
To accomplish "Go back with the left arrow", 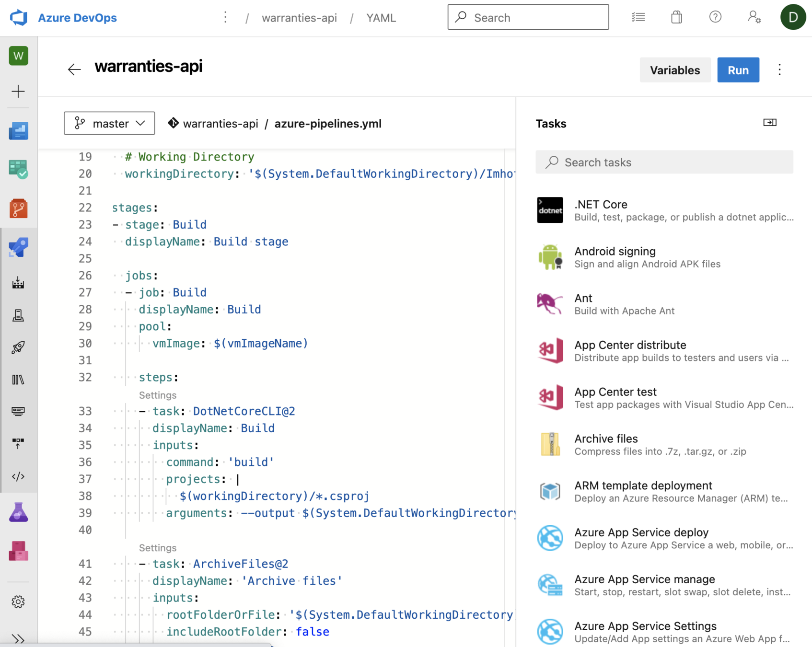I will click(x=74, y=69).
